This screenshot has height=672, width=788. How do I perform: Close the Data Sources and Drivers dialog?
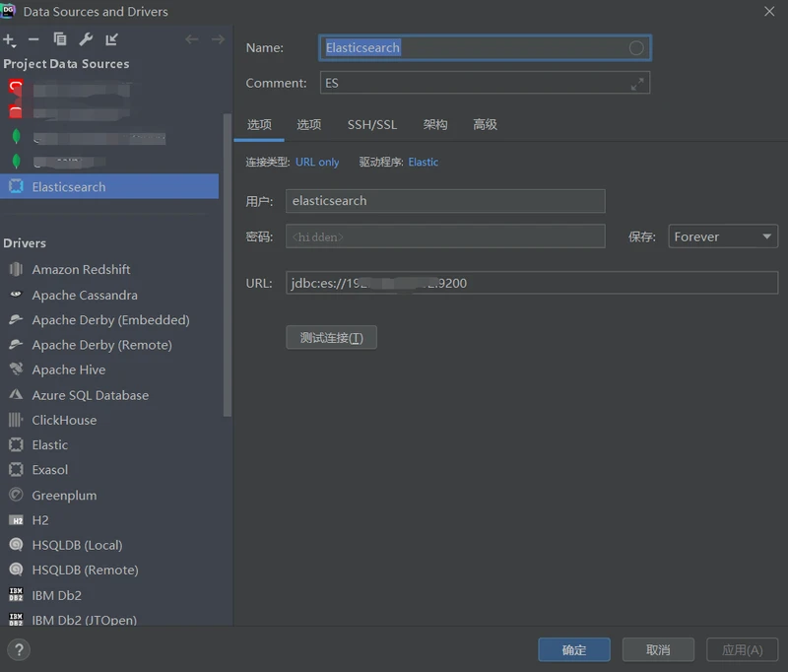[x=769, y=11]
